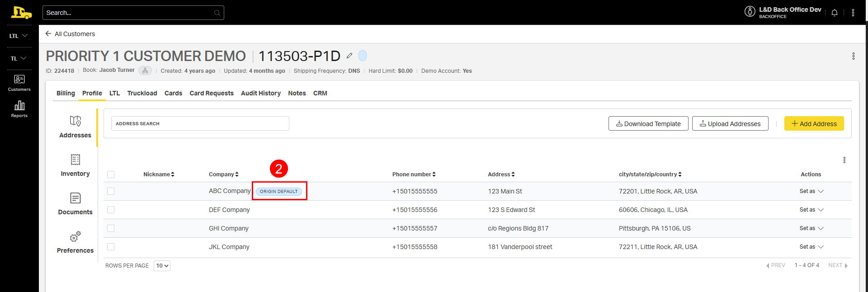Open the Notes tab

pos(297,93)
